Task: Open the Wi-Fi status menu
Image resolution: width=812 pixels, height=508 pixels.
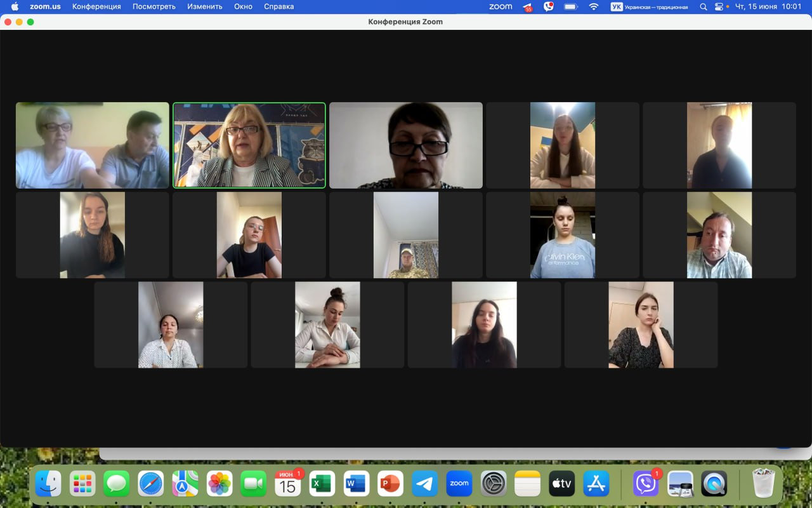Action: click(594, 6)
